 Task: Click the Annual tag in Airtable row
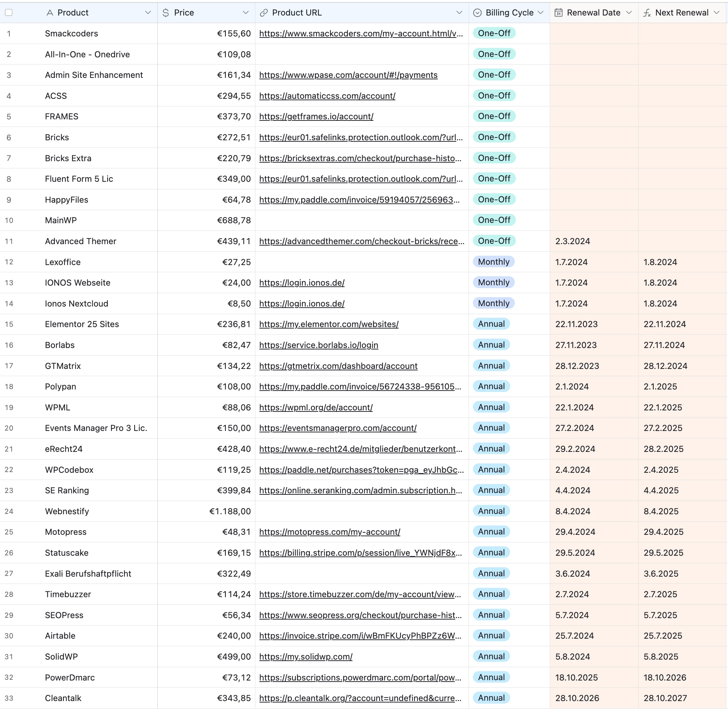[x=491, y=636]
